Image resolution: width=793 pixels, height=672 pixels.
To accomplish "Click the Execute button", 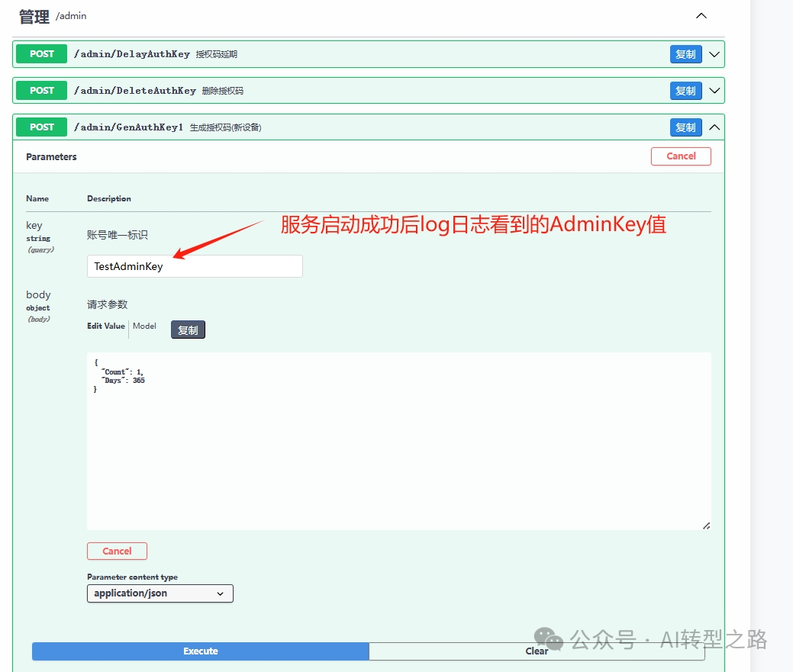I will click(x=199, y=651).
